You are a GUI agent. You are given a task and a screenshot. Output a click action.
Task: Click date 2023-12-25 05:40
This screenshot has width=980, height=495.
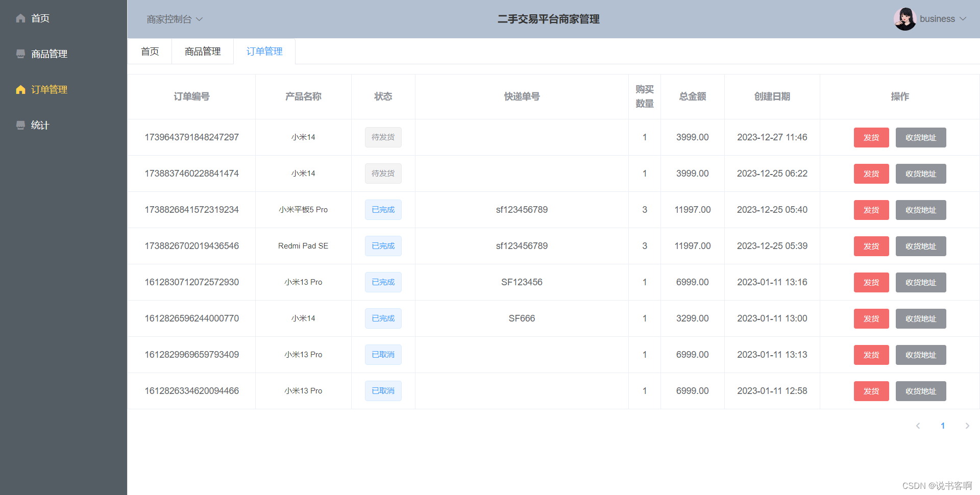772,210
